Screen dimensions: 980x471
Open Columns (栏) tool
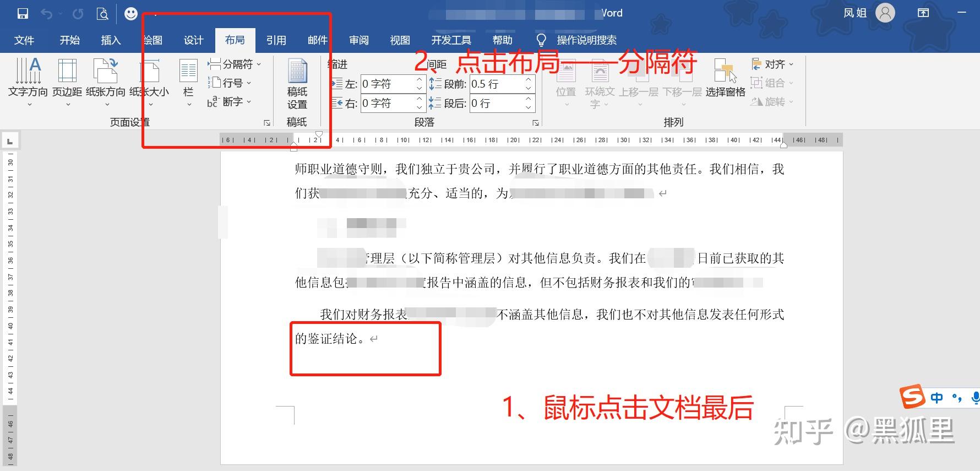click(188, 83)
